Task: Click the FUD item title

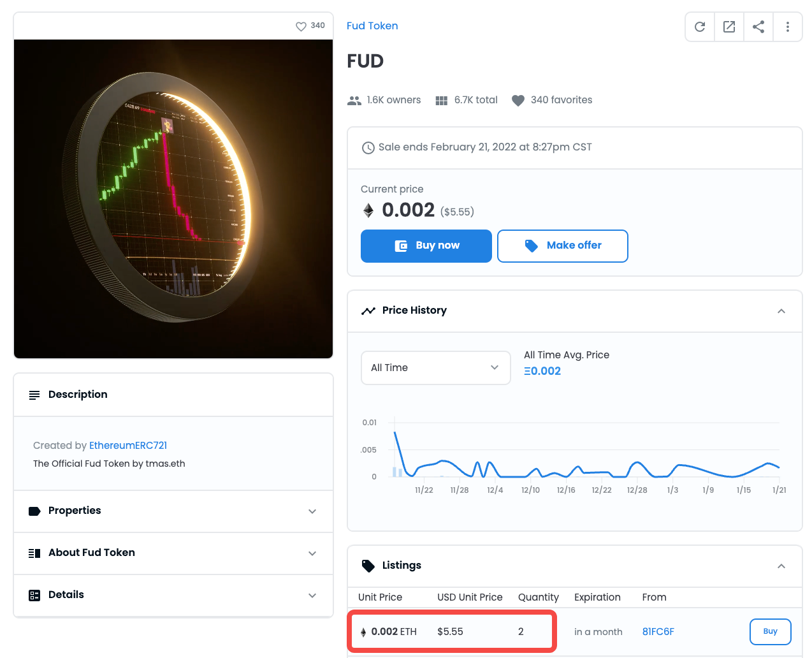Action: pyautogui.click(x=365, y=61)
